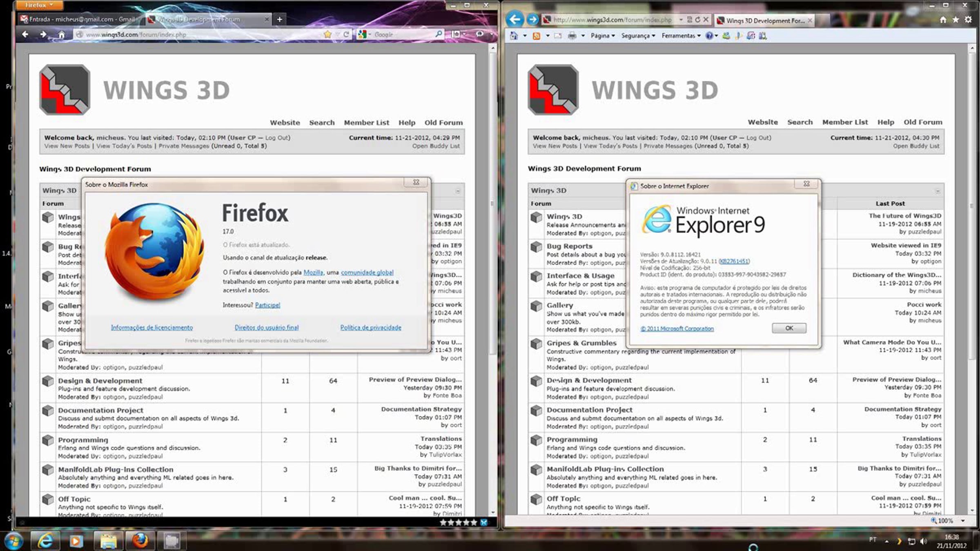Image resolution: width=980 pixels, height=551 pixels.
Task: Open Documentation Project forum in Firefox window
Action: pos(100,410)
